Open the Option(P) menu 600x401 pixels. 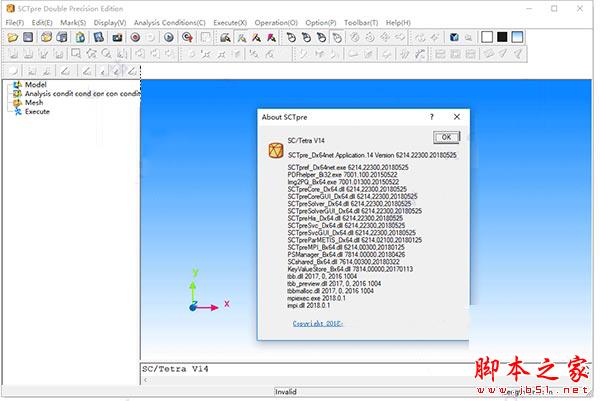[321, 23]
